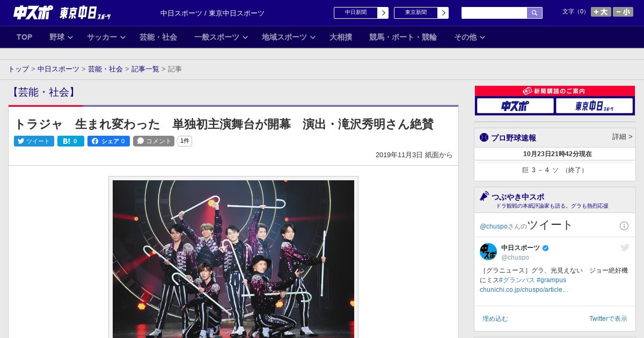
Task: Open 大相撲 in navigation
Action: pyautogui.click(x=341, y=37)
